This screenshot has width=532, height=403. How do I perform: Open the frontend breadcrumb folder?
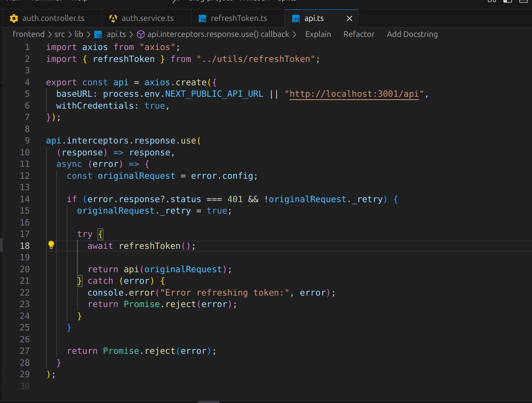(28, 34)
